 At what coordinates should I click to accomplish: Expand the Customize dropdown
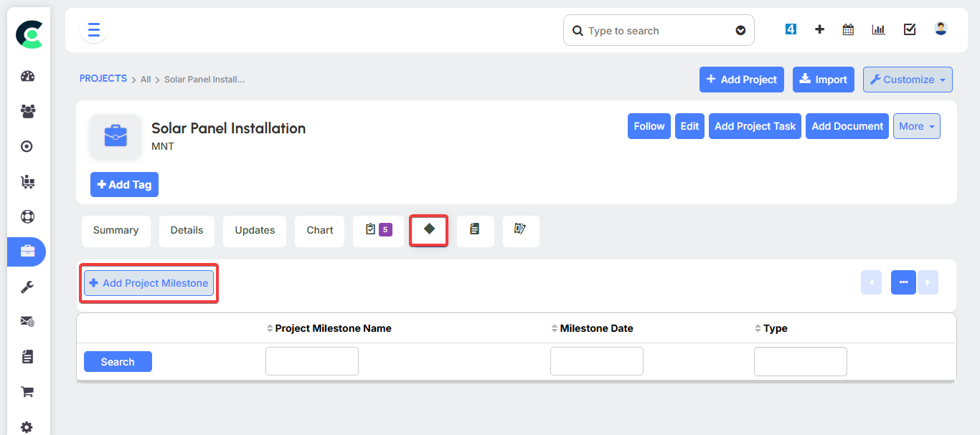coord(907,80)
